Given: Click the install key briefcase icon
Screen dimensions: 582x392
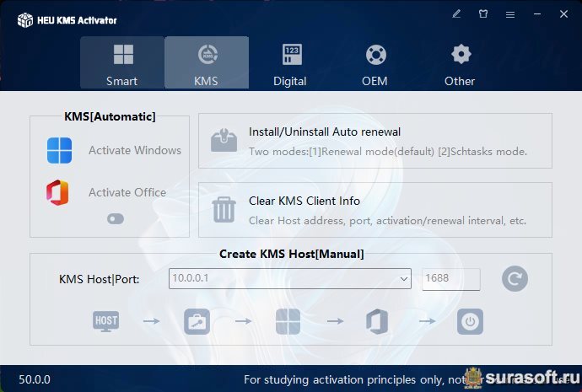Looking at the screenshot, I should click(197, 321).
